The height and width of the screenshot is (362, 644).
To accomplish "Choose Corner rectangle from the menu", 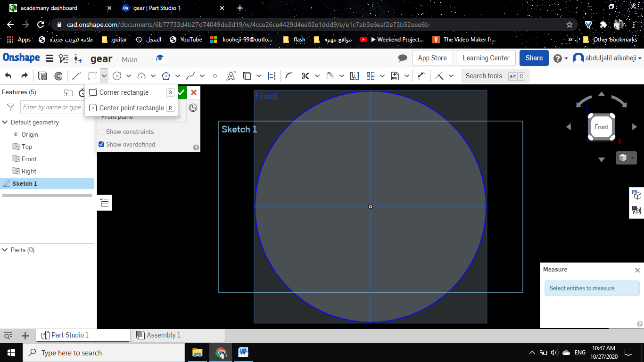I will coord(131,92).
